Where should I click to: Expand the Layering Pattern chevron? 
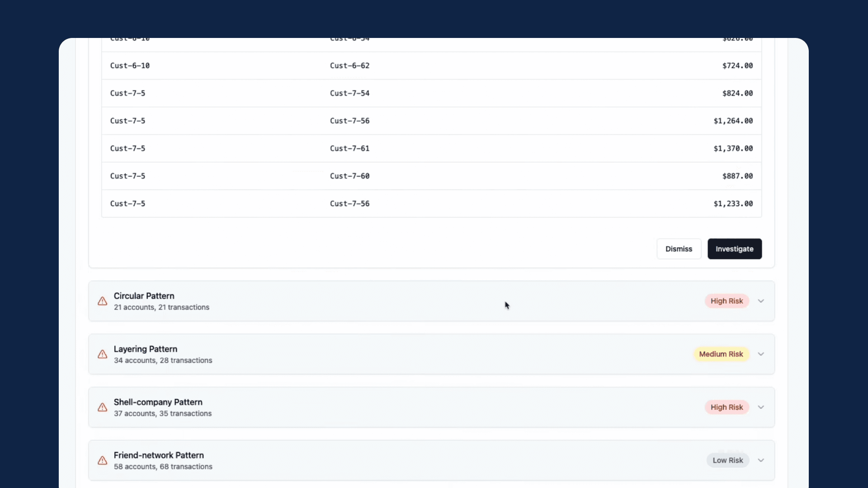[761, 354]
